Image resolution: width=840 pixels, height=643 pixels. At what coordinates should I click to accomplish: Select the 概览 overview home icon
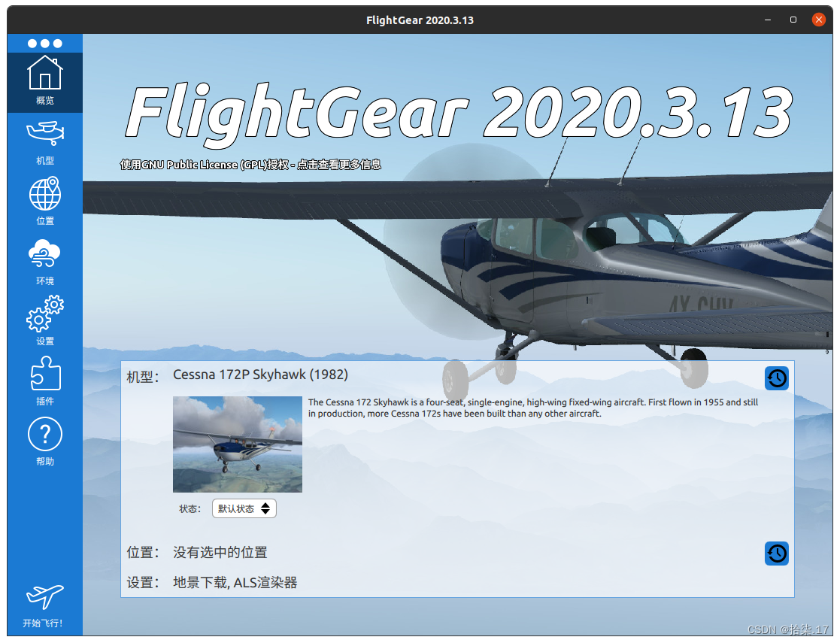coord(44,73)
